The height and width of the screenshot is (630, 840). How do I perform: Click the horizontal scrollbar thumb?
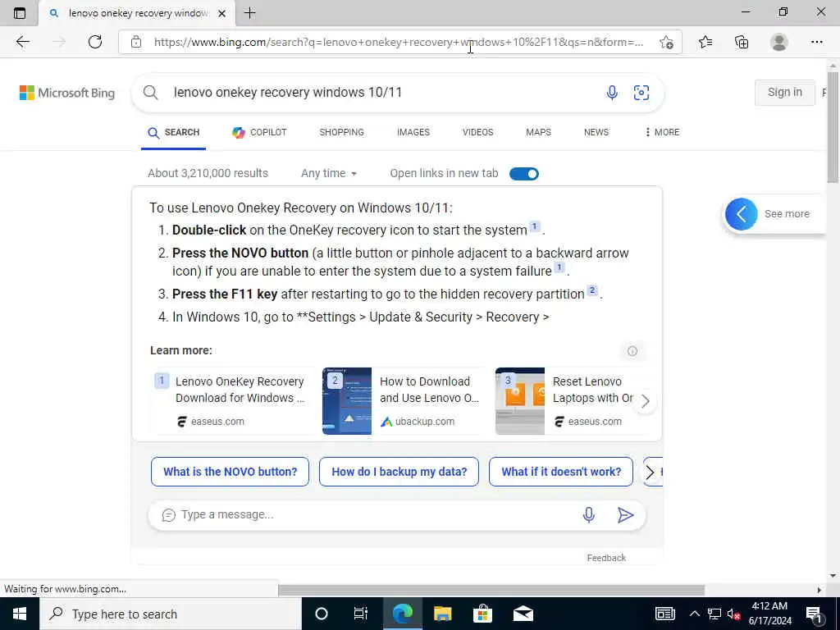click(x=491, y=590)
